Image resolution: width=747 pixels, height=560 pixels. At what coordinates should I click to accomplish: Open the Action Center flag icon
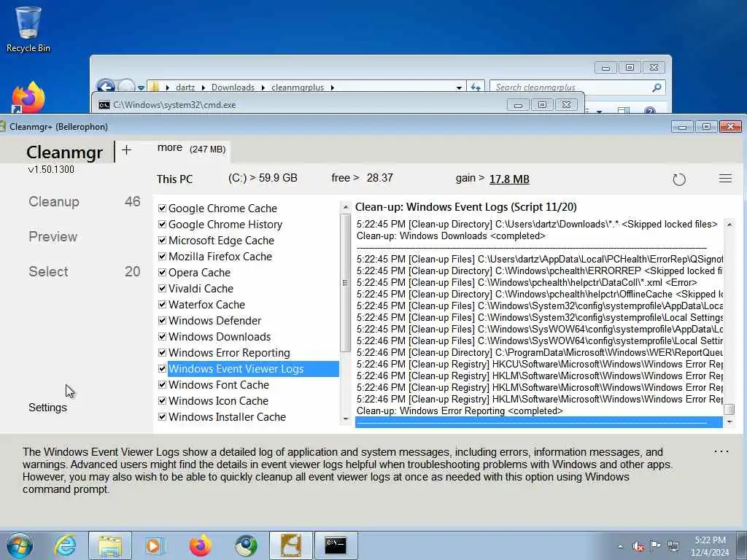point(655,545)
